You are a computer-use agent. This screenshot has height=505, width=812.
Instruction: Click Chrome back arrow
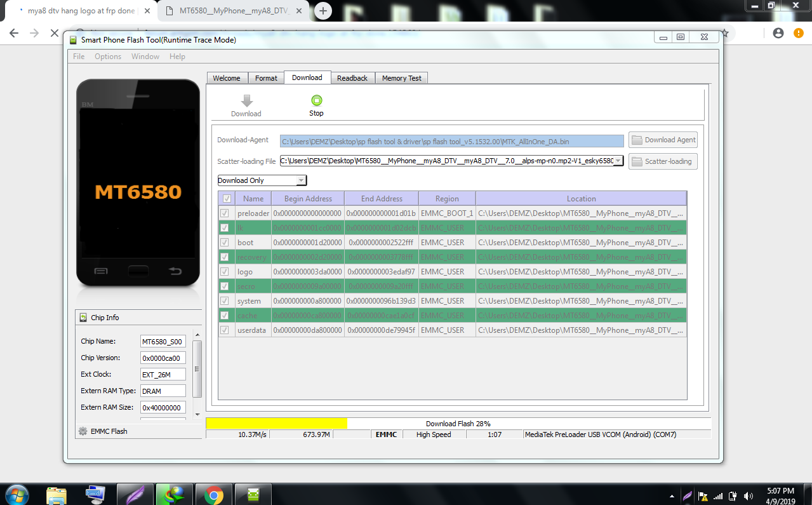point(14,33)
